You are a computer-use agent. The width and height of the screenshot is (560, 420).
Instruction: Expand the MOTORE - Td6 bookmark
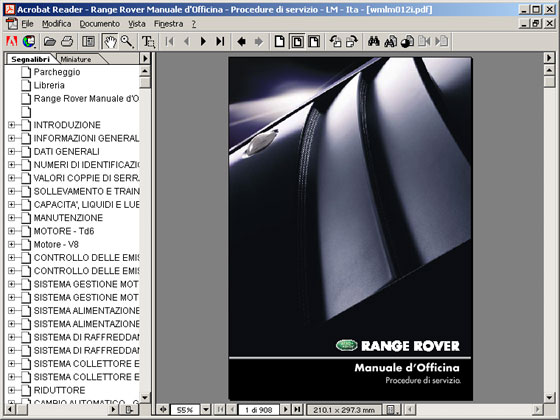pos(11,231)
